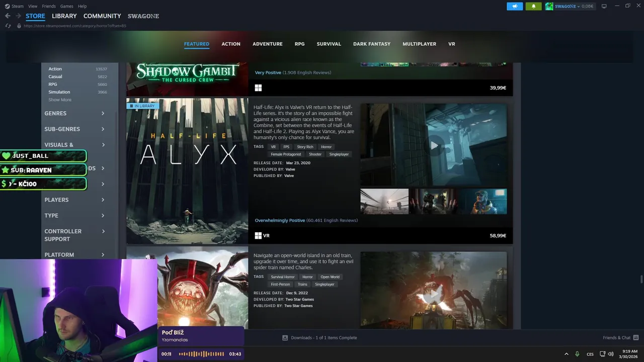Select the FEATURED category tab
The image size is (644, 362).
(197, 44)
